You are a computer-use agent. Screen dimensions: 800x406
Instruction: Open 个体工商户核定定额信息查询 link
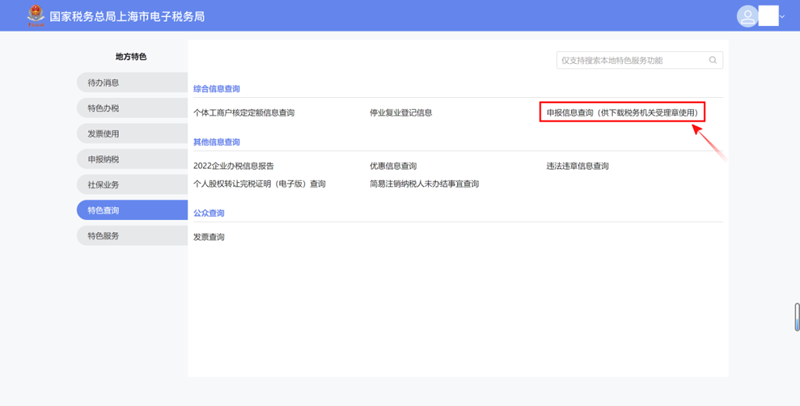[x=243, y=113]
